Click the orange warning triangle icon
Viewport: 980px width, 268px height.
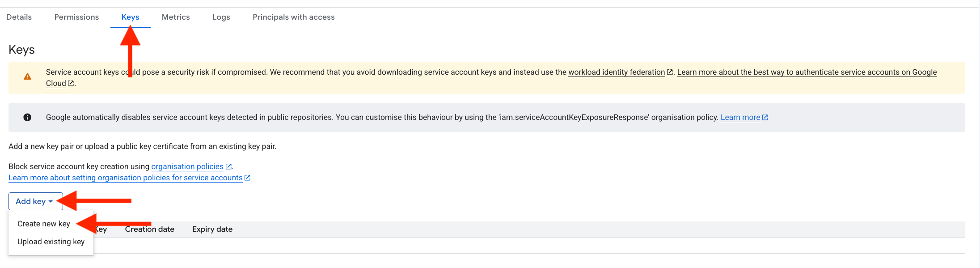[x=27, y=77]
